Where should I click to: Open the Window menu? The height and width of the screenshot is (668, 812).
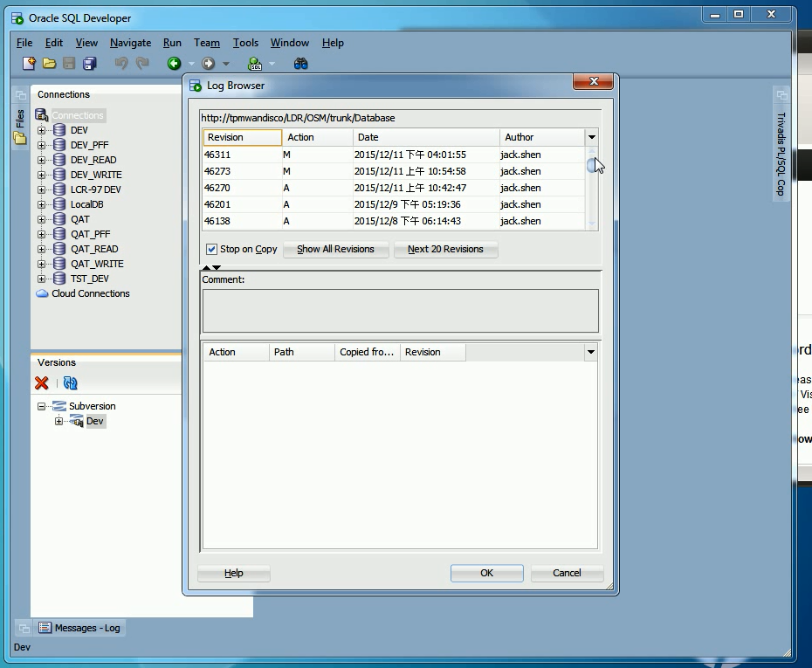pos(290,43)
